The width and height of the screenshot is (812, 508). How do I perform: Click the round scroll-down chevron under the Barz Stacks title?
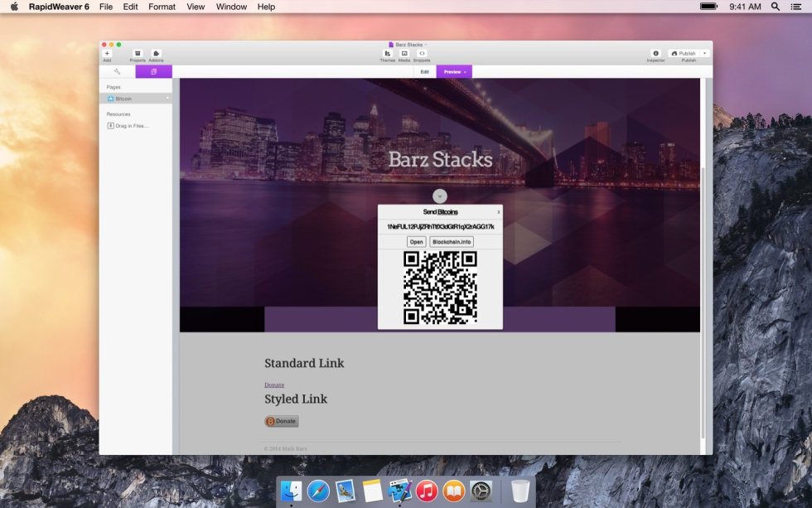point(440,196)
